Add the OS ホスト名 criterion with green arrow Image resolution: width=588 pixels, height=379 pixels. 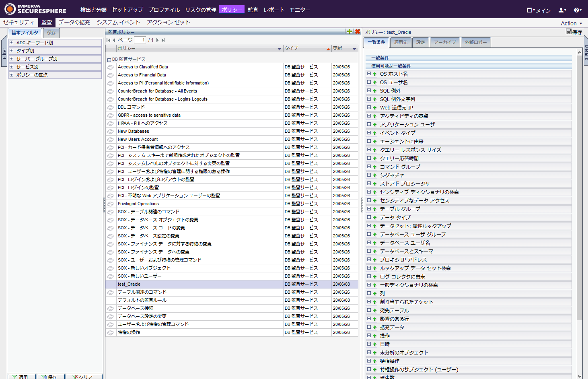coord(375,74)
